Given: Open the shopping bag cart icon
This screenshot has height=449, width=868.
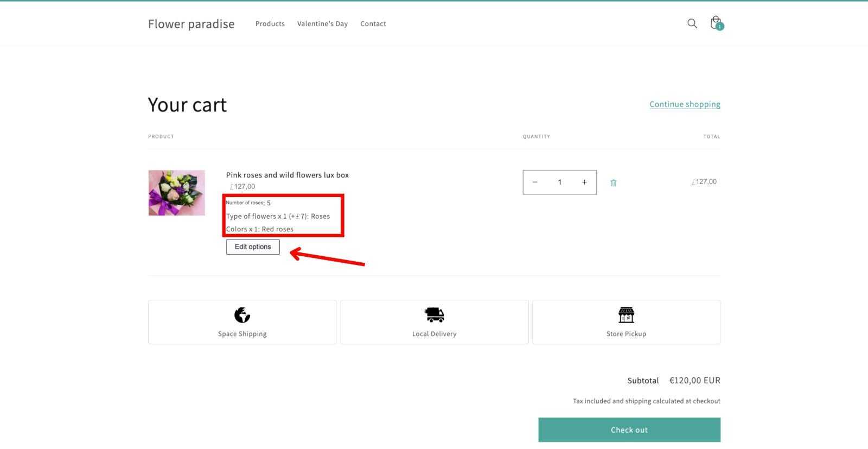Looking at the screenshot, I should (x=716, y=23).
